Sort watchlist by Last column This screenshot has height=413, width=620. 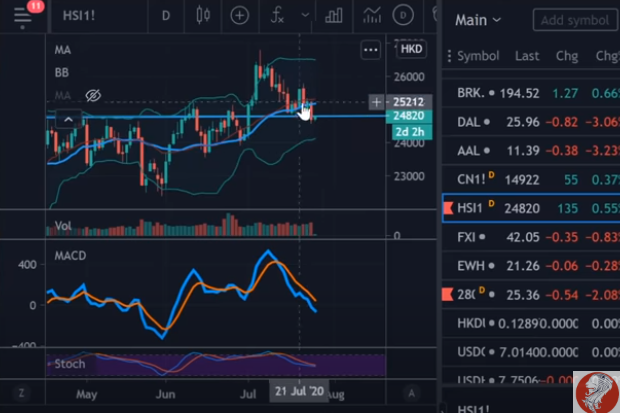pyautogui.click(x=527, y=56)
